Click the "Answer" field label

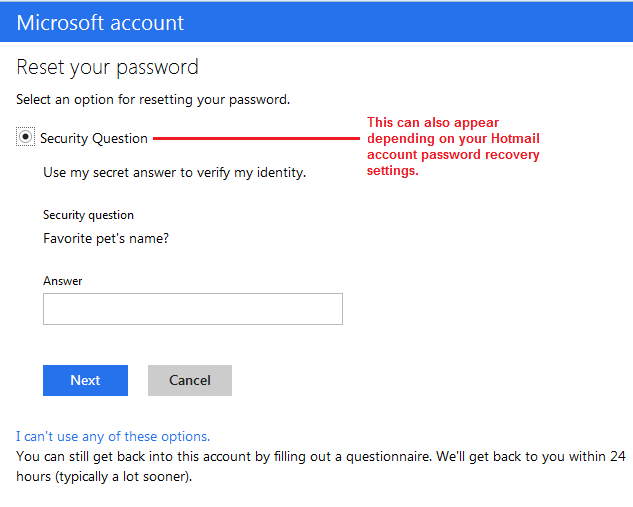(63, 281)
